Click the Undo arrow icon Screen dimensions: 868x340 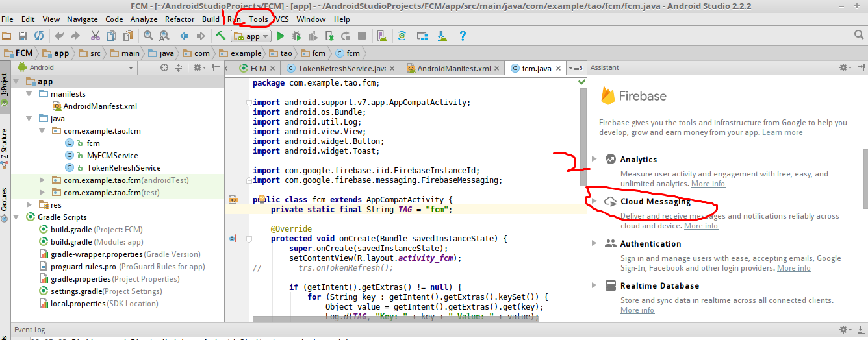coord(59,36)
